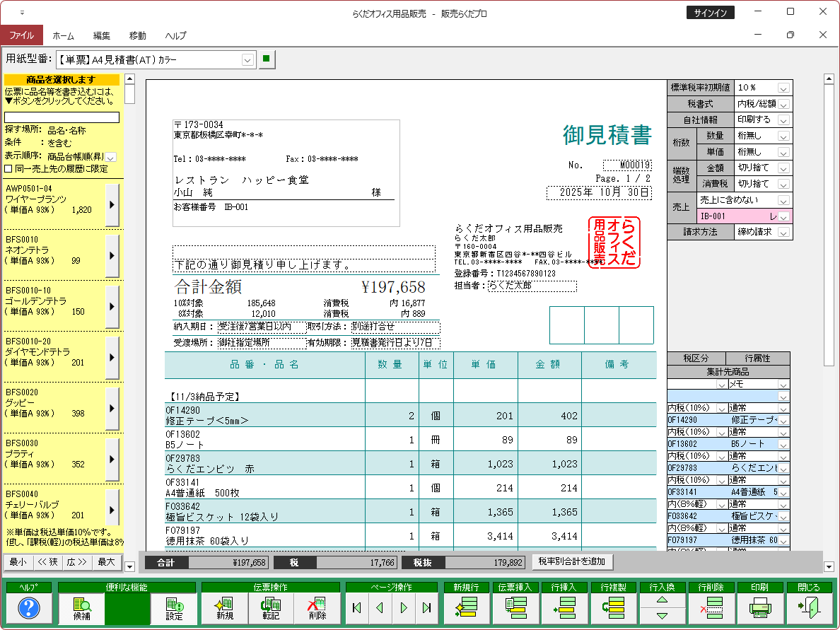
Task: Create a new slip with 新規
Action: pos(225,608)
